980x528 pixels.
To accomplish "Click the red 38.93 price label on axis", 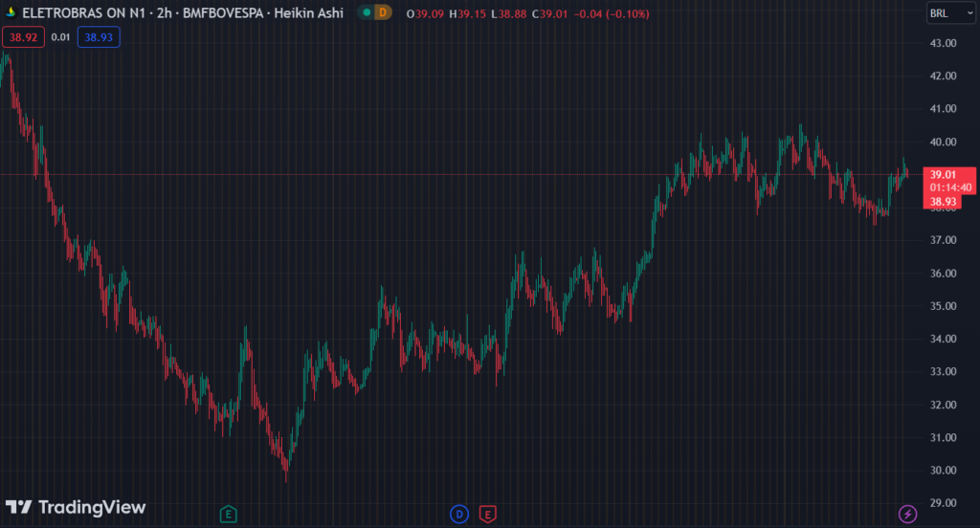I will [943, 202].
